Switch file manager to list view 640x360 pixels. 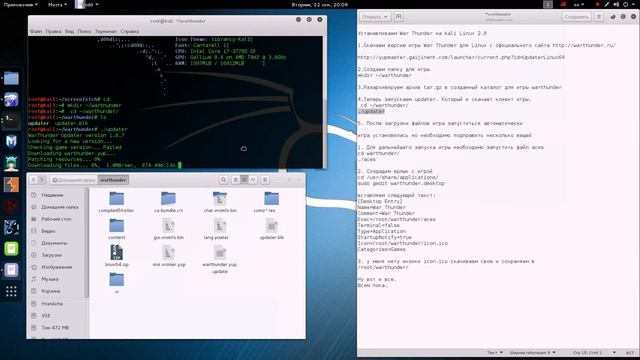tap(236, 180)
